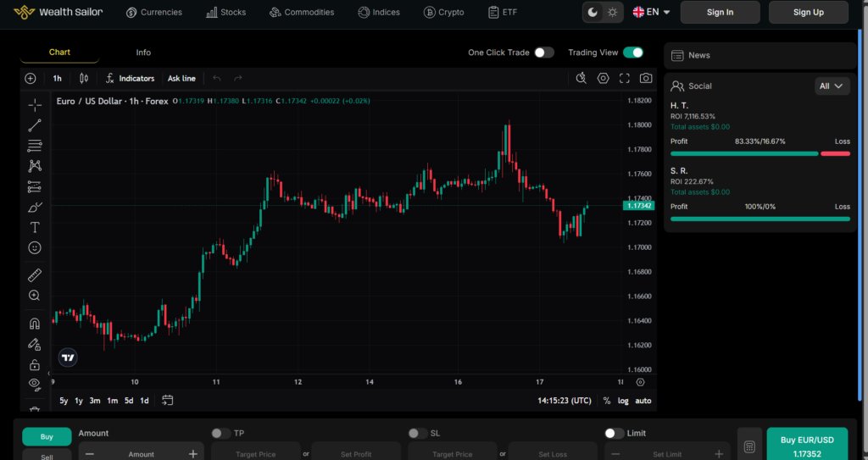Switch to the Info tab
The width and height of the screenshot is (868, 460).
pos(143,52)
